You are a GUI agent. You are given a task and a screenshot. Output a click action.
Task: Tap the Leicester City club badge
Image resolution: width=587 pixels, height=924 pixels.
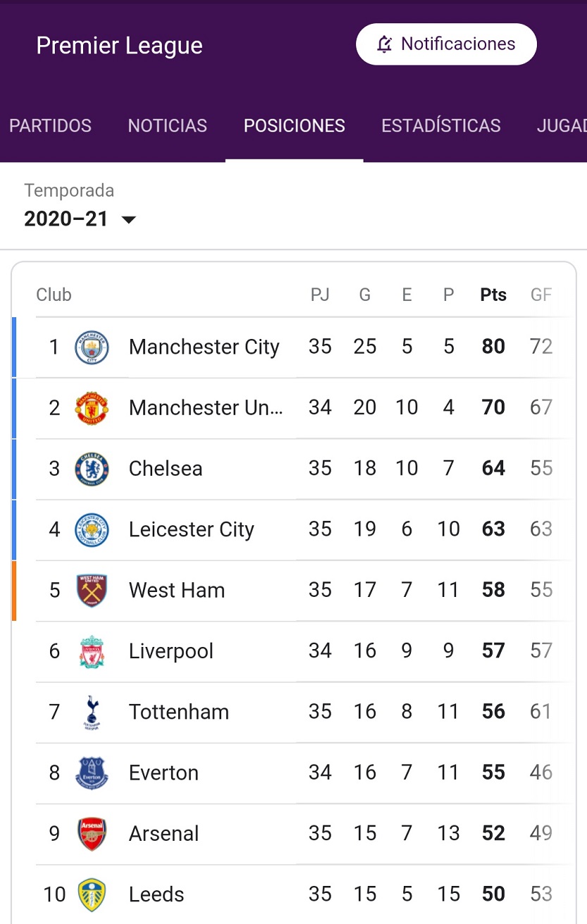pos(92,529)
